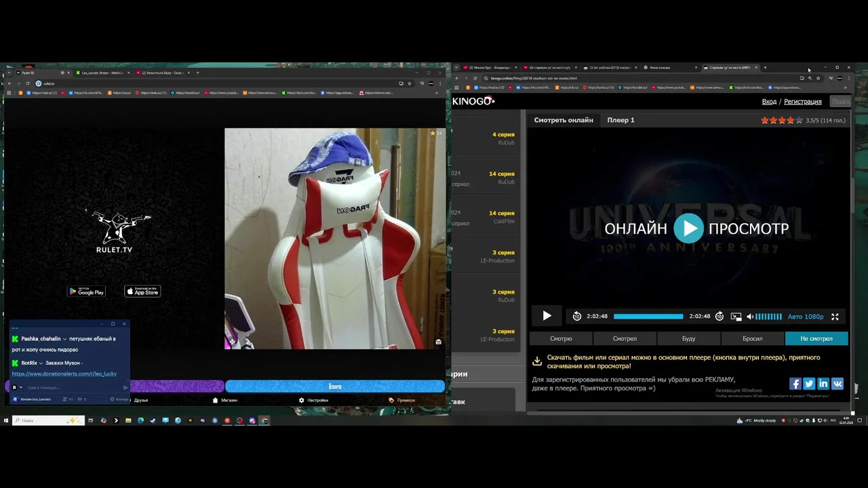Viewport: 868px width, 488px height.
Task: Click the yellow download icon beside Скачать text
Action: [537, 361]
